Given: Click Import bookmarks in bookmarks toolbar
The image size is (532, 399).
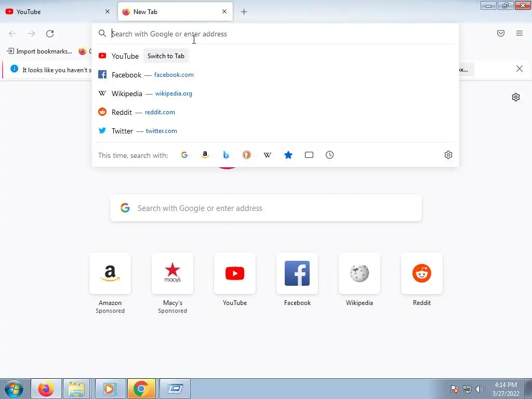Looking at the screenshot, I should tap(39, 51).
